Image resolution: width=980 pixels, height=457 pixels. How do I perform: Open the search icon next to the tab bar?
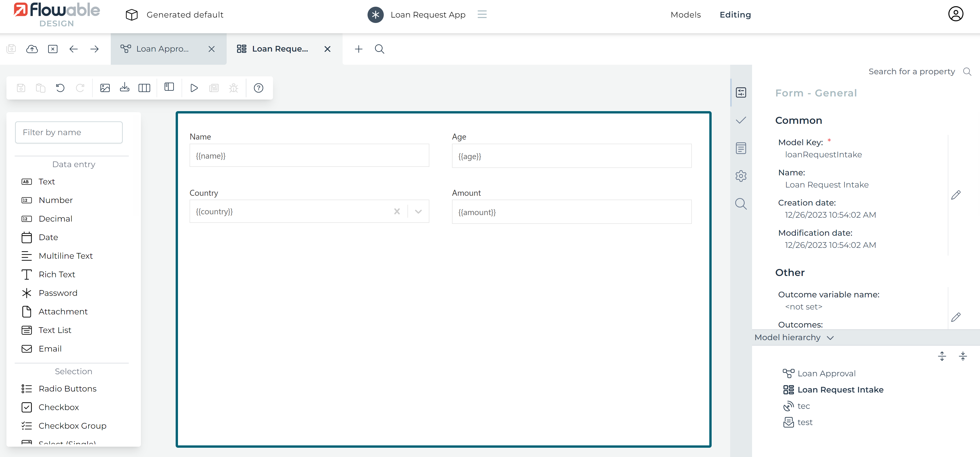[x=379, y=49]
